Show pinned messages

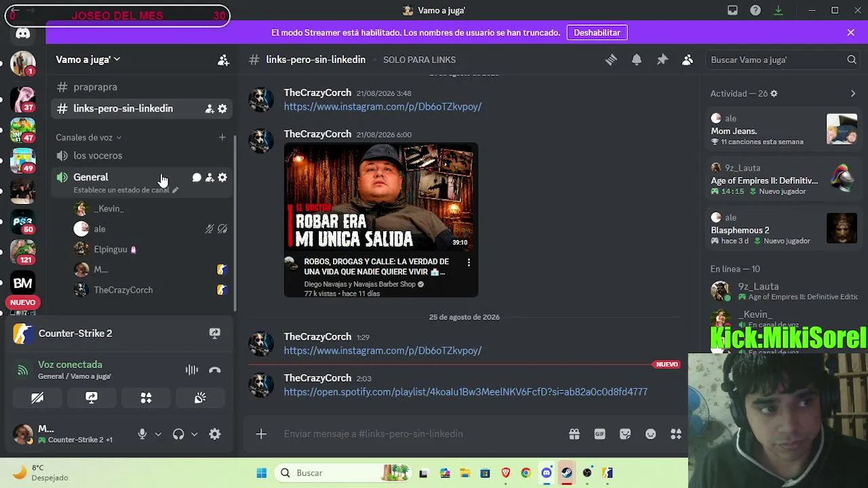(x=663, y=60)
